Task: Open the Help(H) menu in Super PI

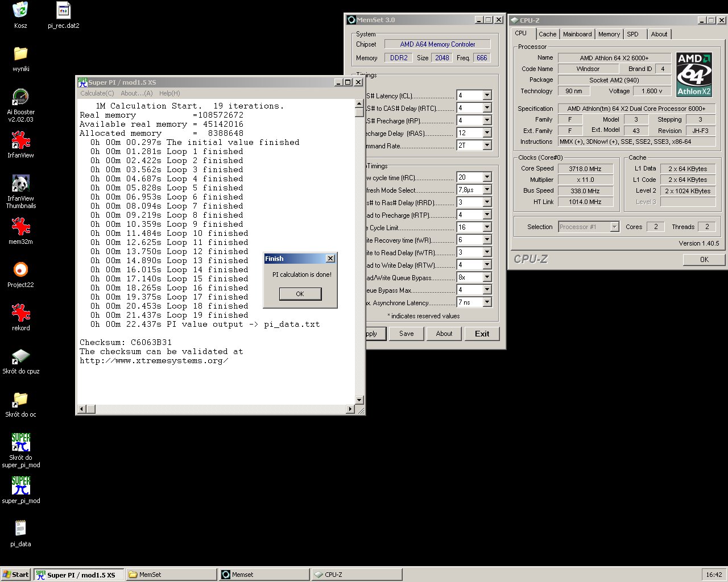Action: point(169,93)
